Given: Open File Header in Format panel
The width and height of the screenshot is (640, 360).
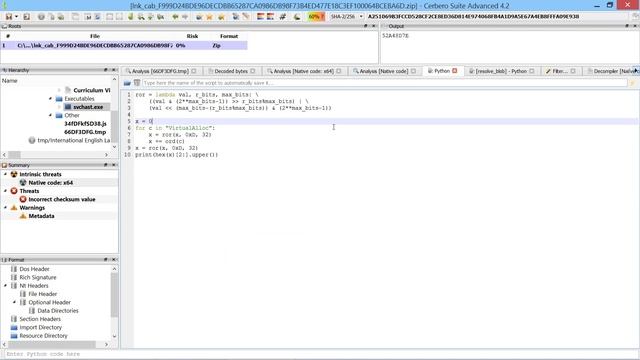Looking at the screenshot, I should point(42,294).
